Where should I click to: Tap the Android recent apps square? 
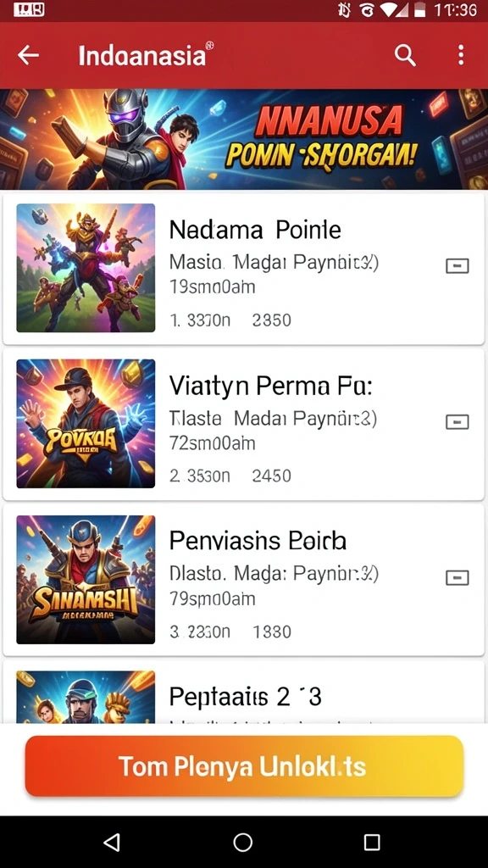372,842
